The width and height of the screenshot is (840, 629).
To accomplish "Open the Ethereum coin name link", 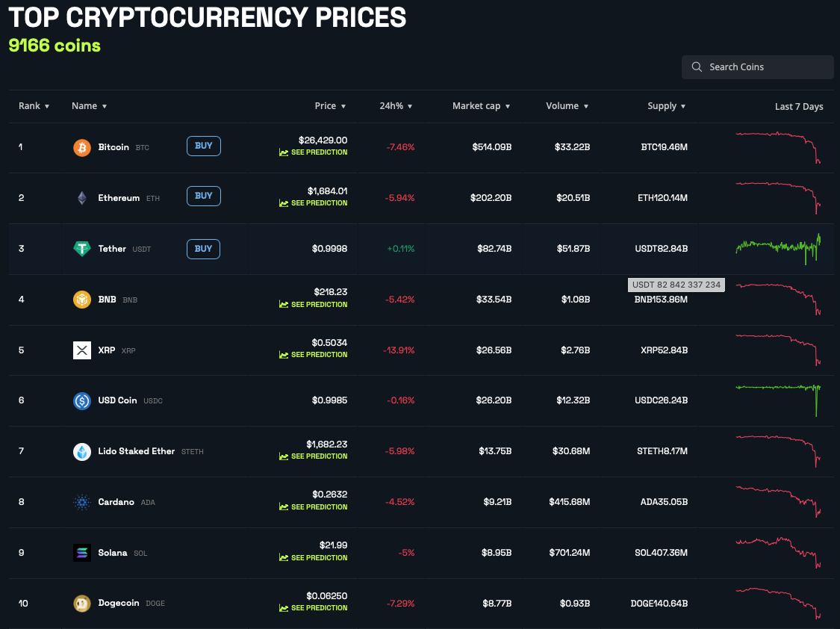I will (119, 198).
